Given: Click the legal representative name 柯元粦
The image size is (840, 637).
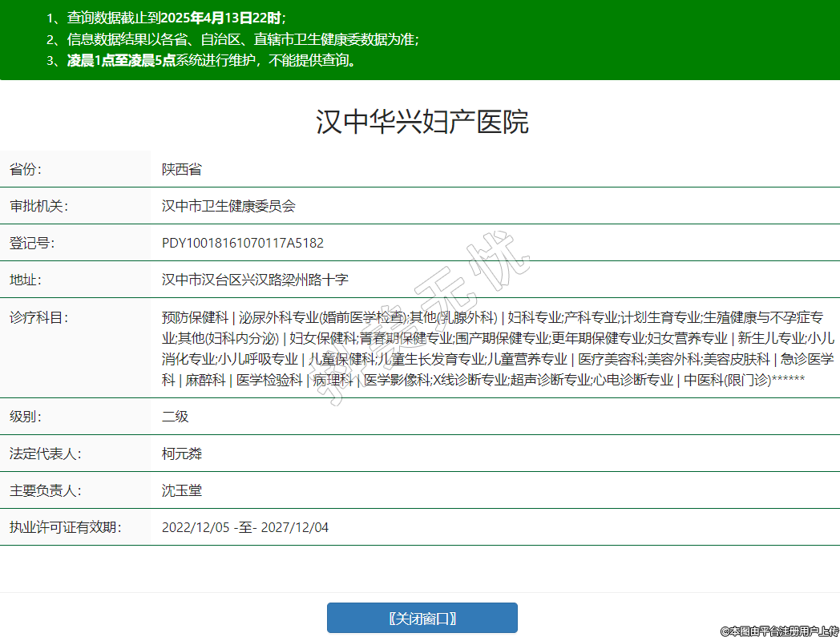Looking at the screenshot, I should [x=181, y=454].
